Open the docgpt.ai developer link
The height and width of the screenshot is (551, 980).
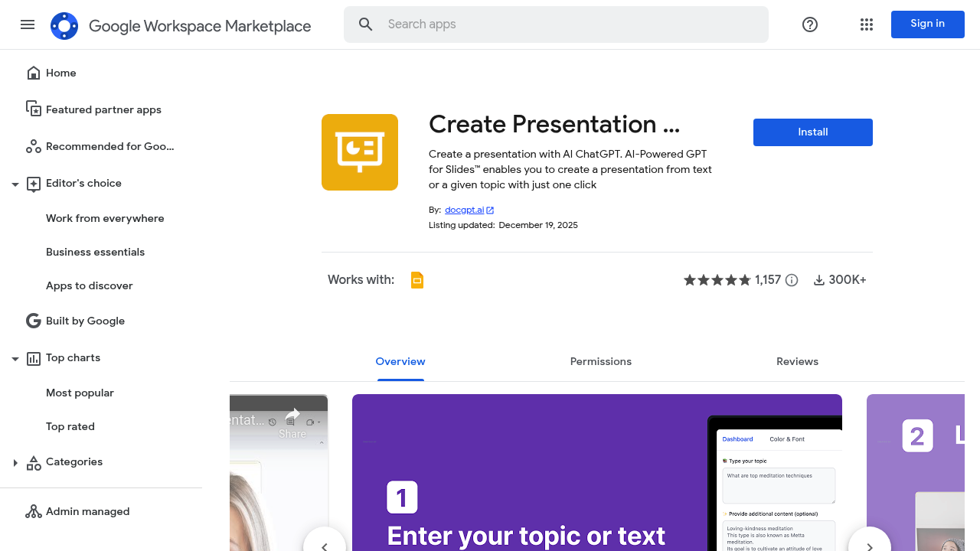coord(464,210)
